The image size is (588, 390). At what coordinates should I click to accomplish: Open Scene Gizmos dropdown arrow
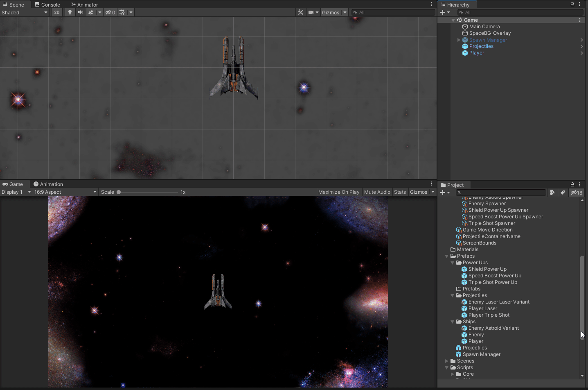[345, 12]
